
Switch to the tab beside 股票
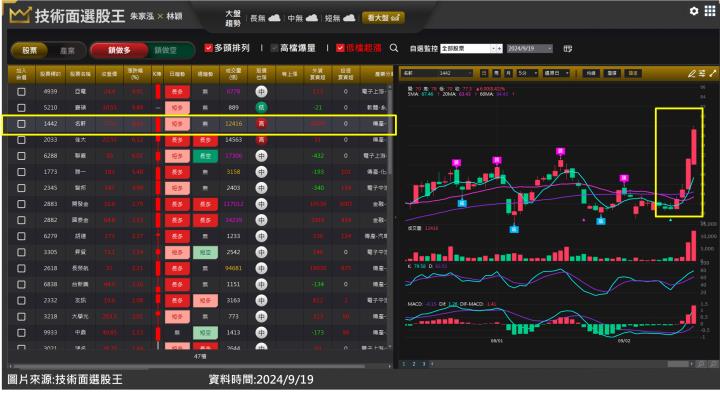(67, 51)
